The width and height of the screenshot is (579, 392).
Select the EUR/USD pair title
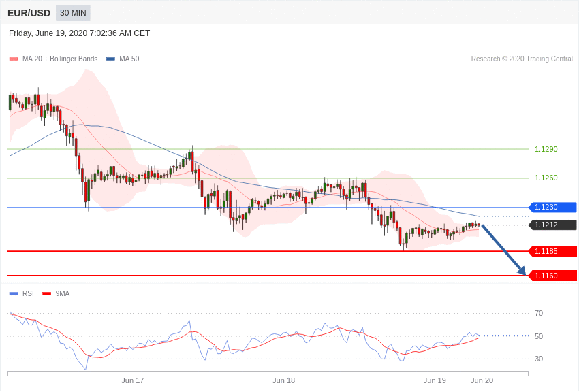click(x=29, y=14)
